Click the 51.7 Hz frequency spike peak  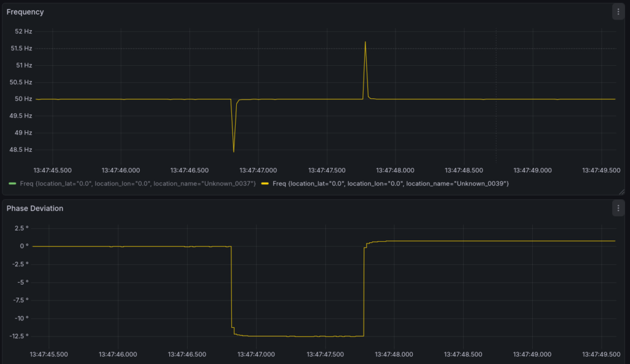[x=365, y=42]
